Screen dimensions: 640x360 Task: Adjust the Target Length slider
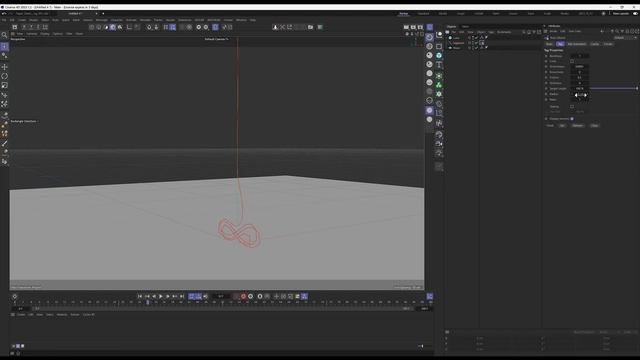pos(613,89)
